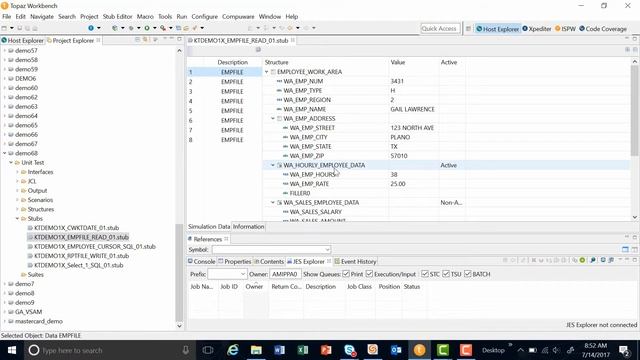Click the blue round help icon in the toolbar
Image resolution: width=640 pixels, height=360 pixels.
coord(91,28)
